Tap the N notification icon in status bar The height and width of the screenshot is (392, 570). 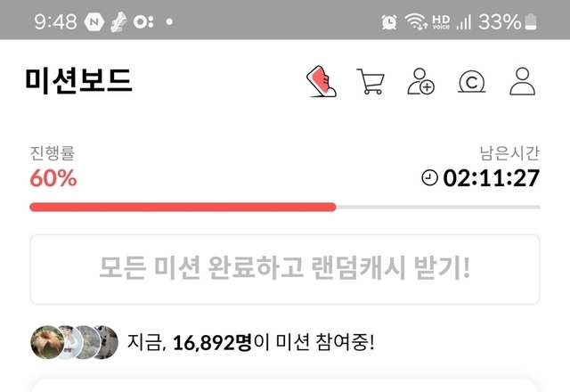[94, 21]
